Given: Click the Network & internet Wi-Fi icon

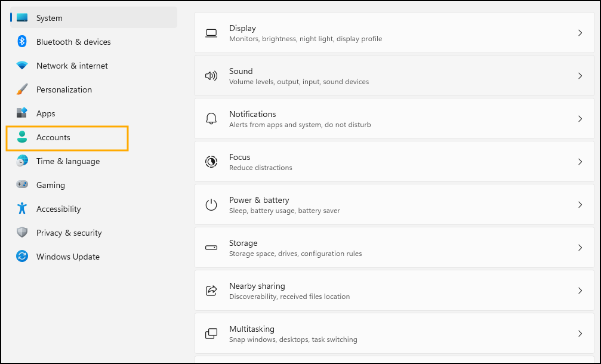Looking at the screenshot, I should tap(22, 66).
